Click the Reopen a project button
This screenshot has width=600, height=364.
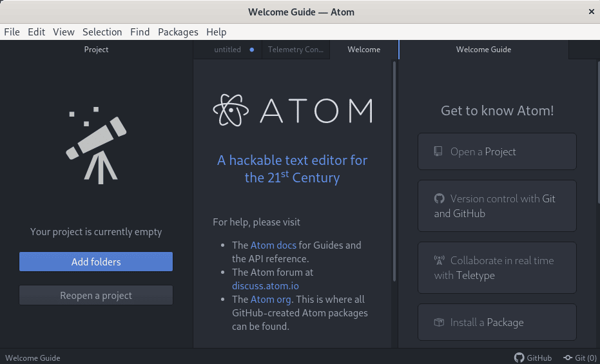click(x=96, y=295)
